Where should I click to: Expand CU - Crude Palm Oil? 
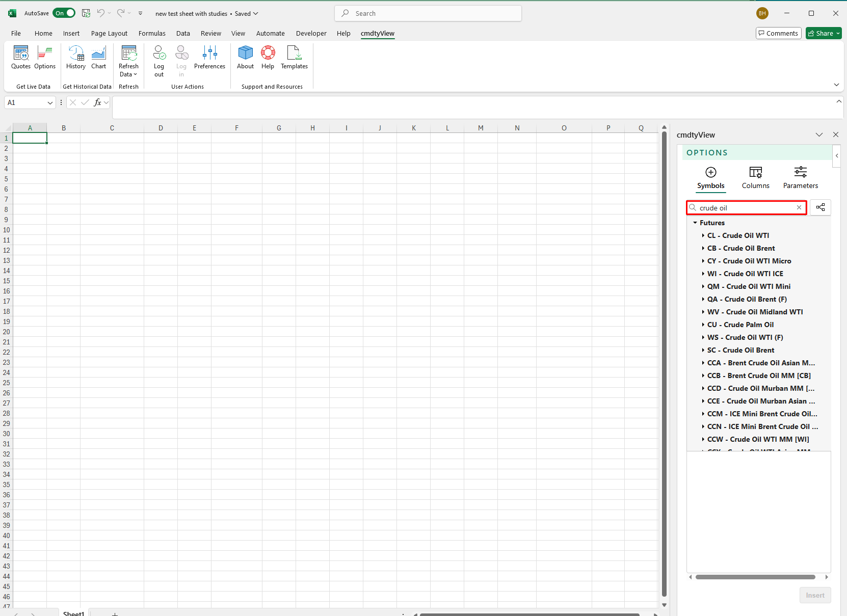tap(703, 325)
